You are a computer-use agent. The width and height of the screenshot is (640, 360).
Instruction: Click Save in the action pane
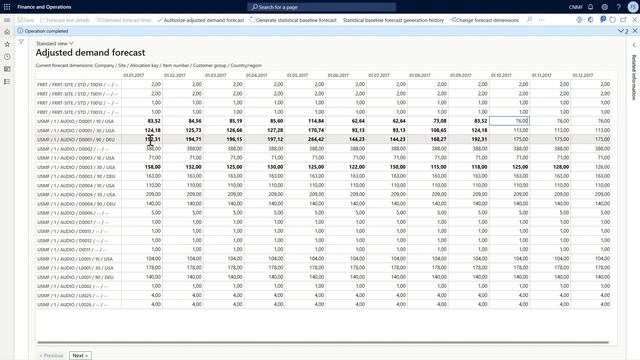(26, 20)
